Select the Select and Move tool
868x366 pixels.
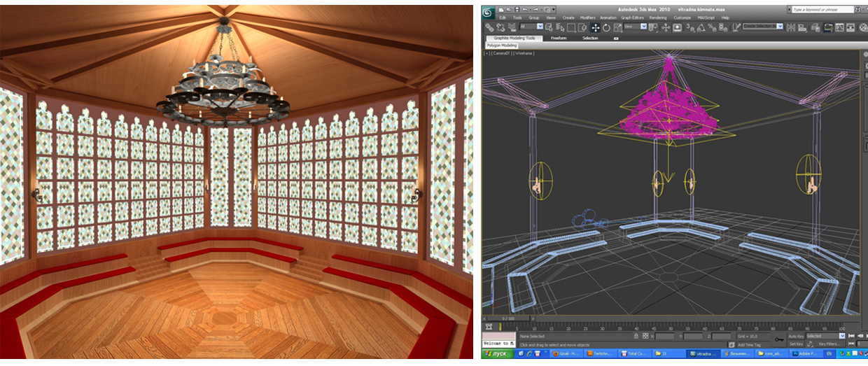coord(596,27)
